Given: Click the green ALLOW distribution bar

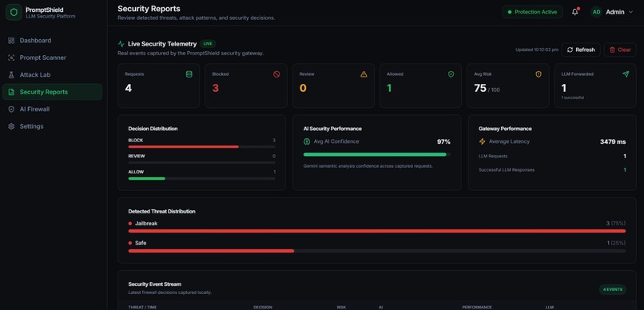Looking at the screenshot, I should (x=147, y=179).
